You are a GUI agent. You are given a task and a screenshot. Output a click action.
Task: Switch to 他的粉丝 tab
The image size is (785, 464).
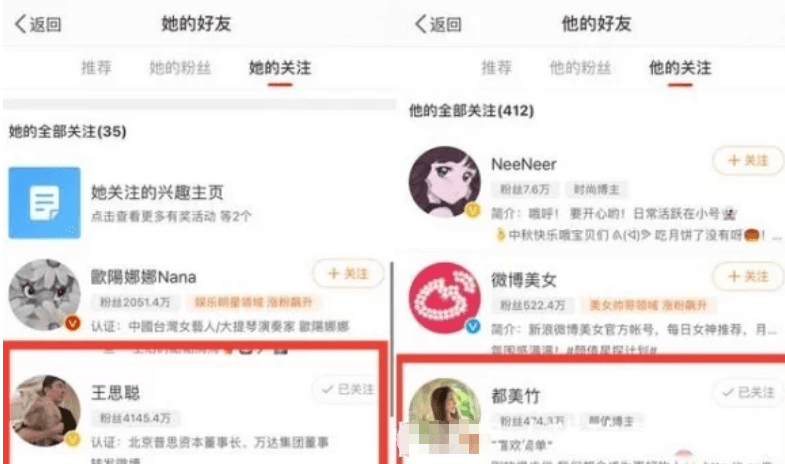[x=580, y=68]
